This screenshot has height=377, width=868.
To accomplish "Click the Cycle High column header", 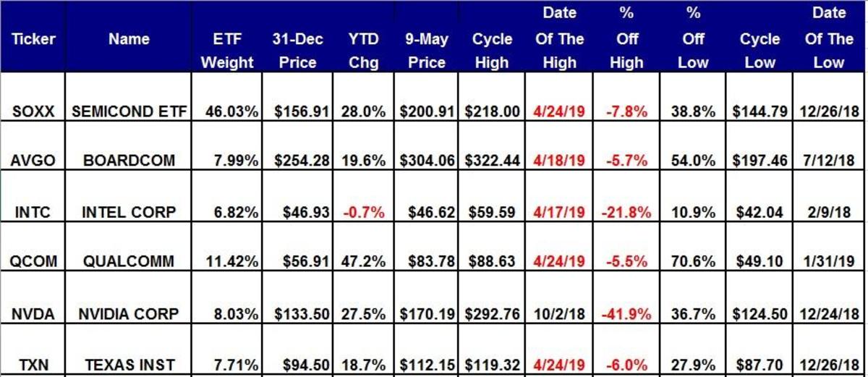I will point(491,51).
